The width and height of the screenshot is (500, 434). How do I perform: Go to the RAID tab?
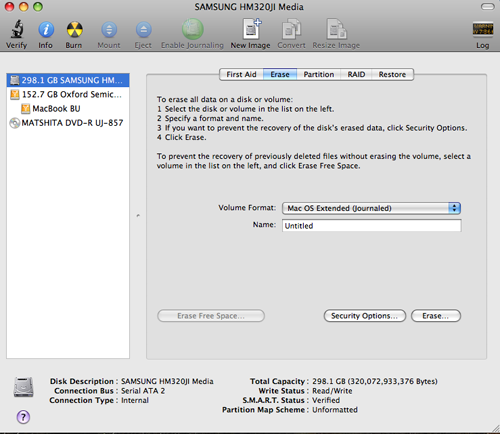click(x=356, y=74)
